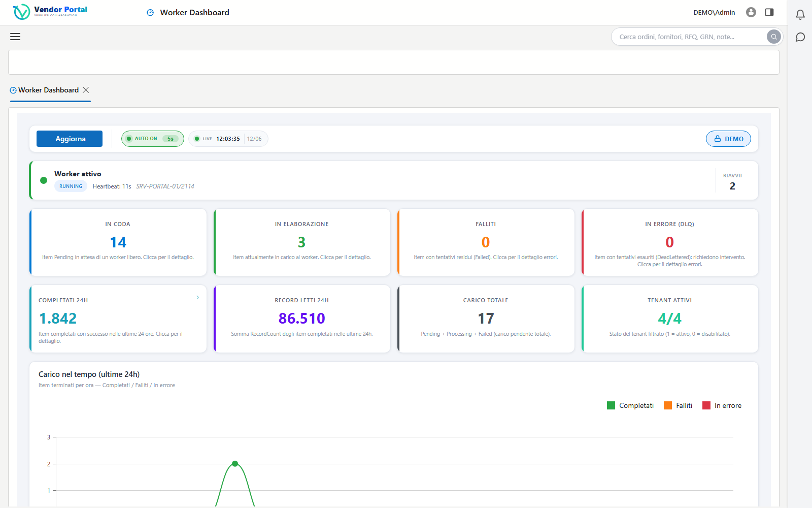Toggle the side panel layout icon
The height and width of the screenshot is (508, 812).
tap(769, 12)
